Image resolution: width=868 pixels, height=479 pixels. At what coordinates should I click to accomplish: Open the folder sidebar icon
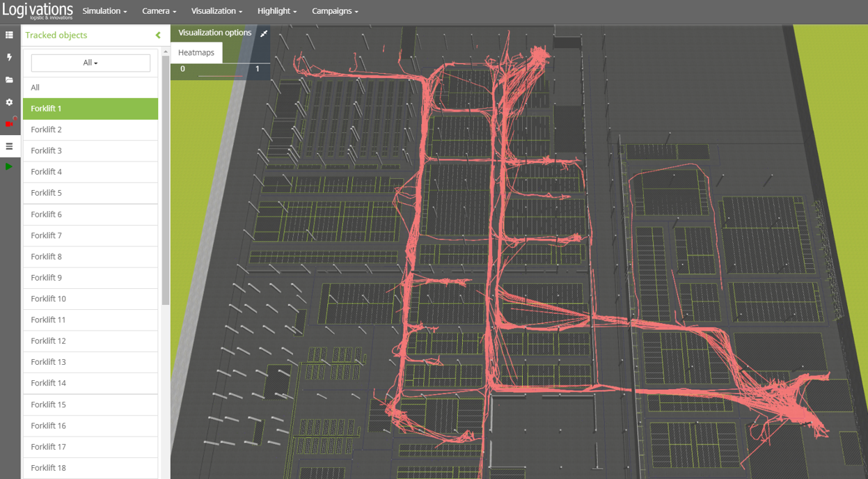[9, 80]
